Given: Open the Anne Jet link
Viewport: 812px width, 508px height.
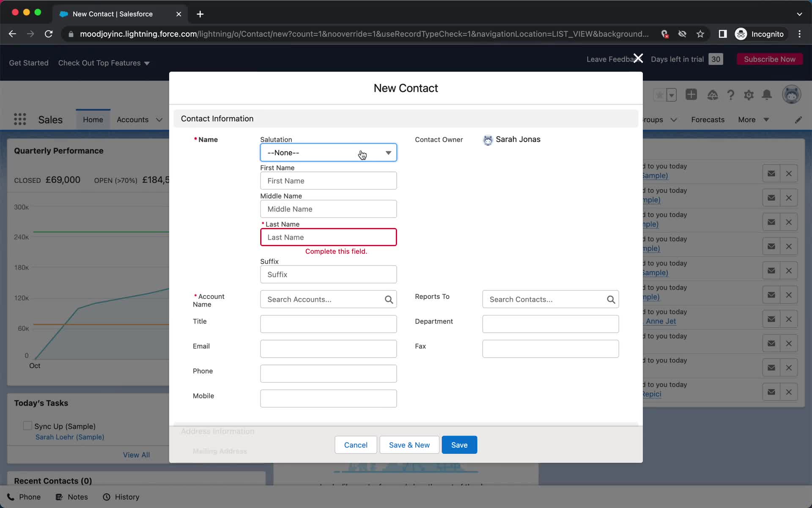Looking at the screenshot, I should pos(661,321).
